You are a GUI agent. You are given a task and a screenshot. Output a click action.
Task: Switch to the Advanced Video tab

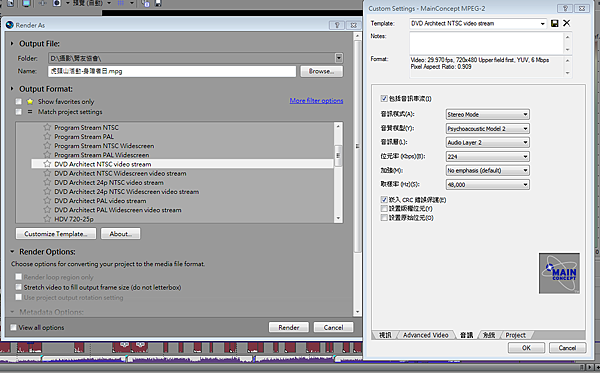click(x=426, y=335)
